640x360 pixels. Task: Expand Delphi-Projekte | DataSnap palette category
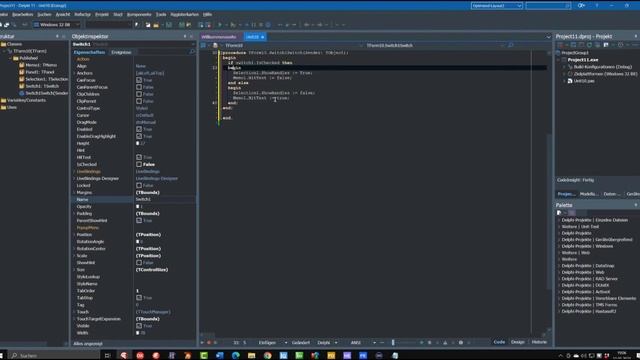coord(559,266)
